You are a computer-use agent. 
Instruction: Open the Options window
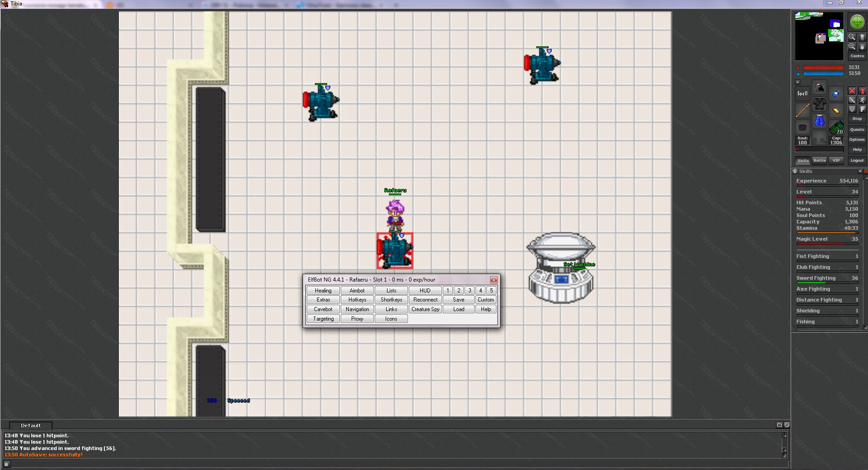(857, 139)
